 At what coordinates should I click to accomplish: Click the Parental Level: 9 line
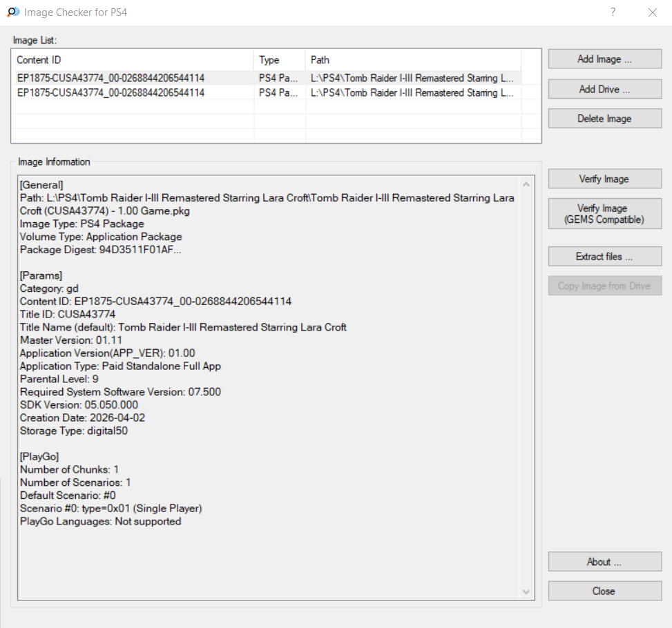59,379
